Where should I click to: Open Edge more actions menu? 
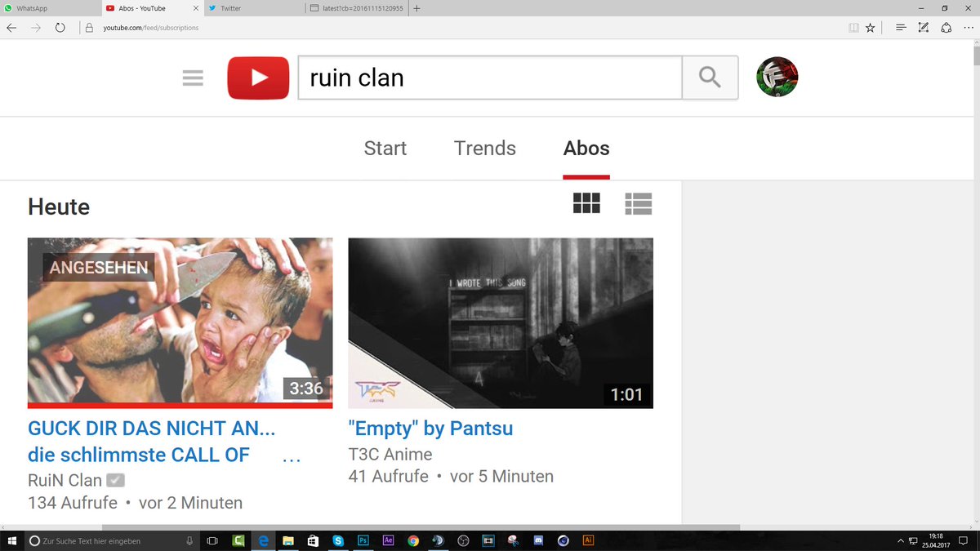click(x=968, y=27)
